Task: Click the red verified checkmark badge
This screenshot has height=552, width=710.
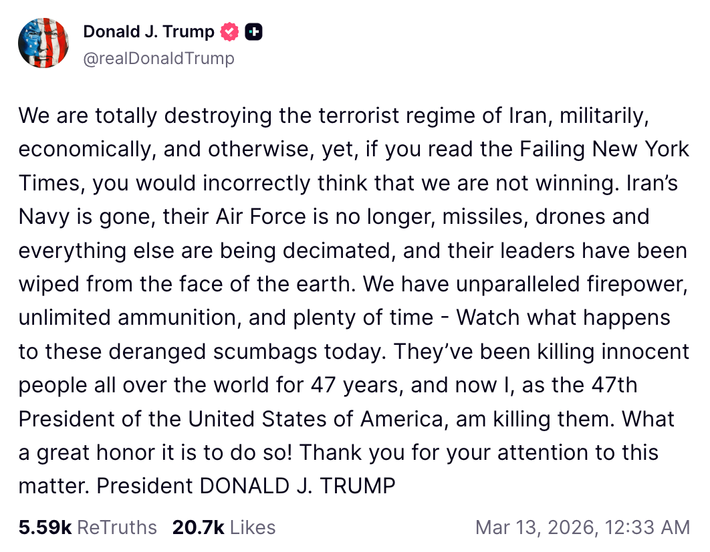Action: [230, 32]
